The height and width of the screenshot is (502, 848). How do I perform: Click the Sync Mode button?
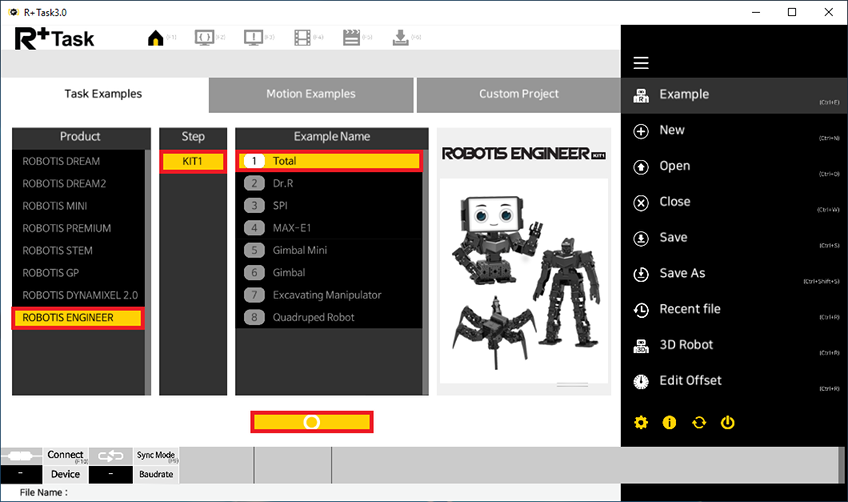[x=156, y=455]
